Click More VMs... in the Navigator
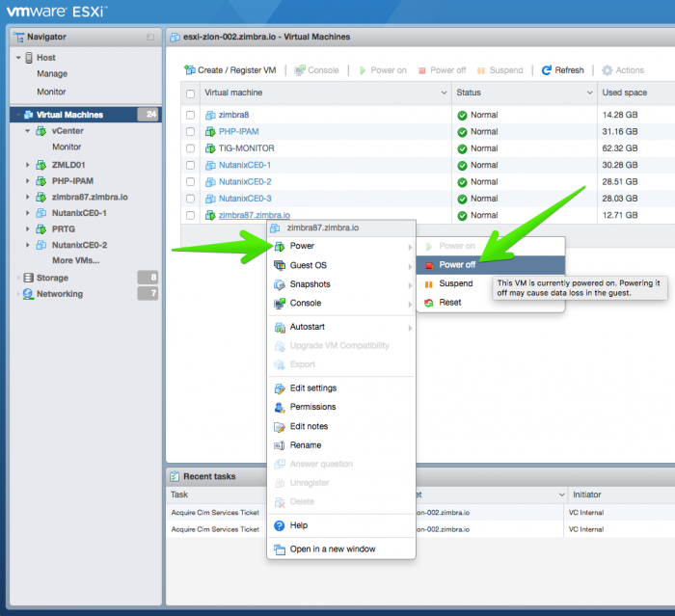This screenshot has width=675, height=616. point(76,260)
